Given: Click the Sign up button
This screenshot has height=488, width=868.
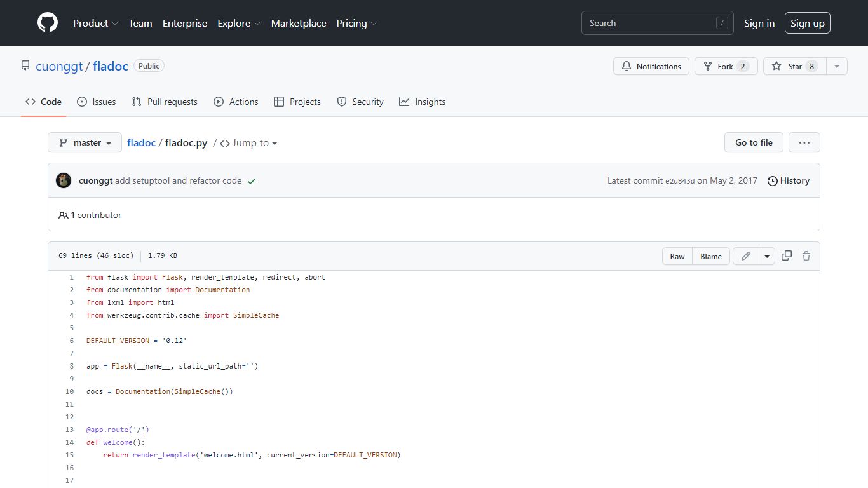Looking at the screenshot, I should click(x=808, y=23).
